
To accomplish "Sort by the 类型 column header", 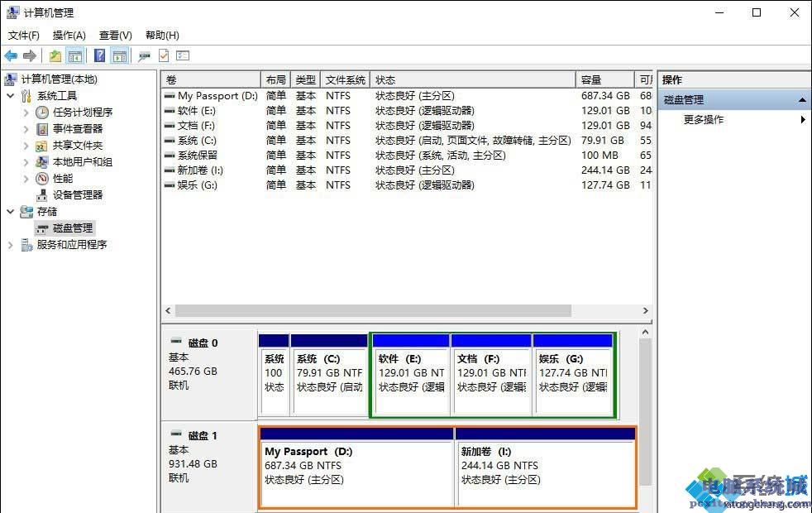I will pyautogui.click(x=306, y=79).
